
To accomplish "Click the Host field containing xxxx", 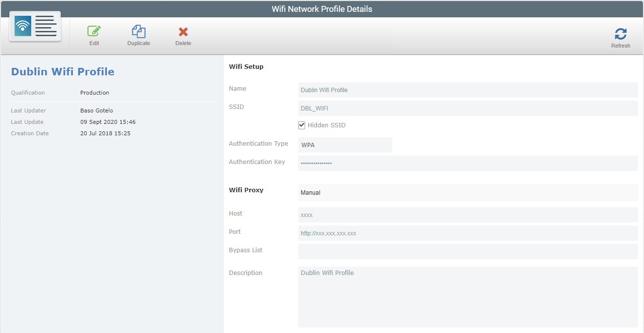I will coord(468,215).
